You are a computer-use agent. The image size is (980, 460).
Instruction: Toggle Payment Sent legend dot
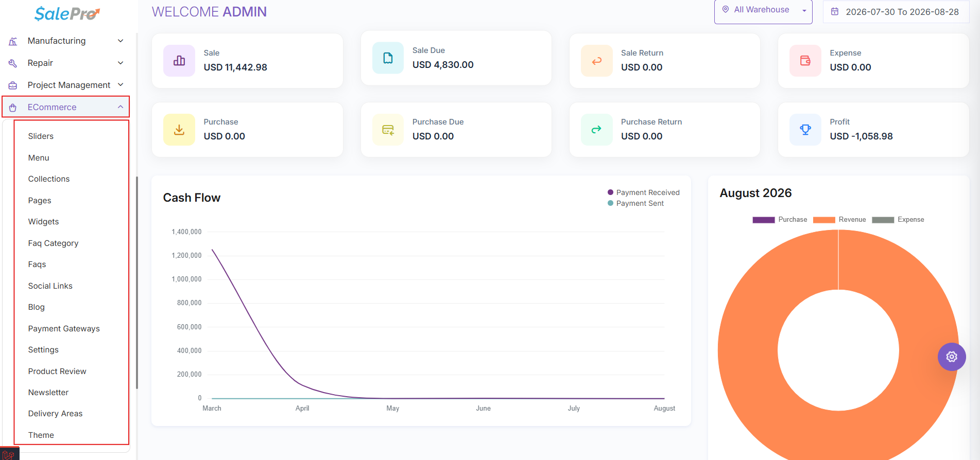pos(611,203)
